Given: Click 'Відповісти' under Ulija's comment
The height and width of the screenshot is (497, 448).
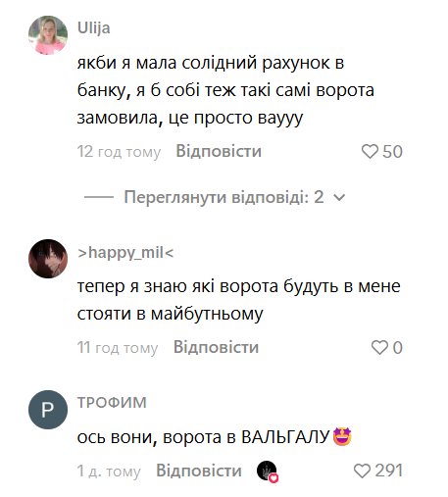Looking at the screenshot, I should 219,151.
